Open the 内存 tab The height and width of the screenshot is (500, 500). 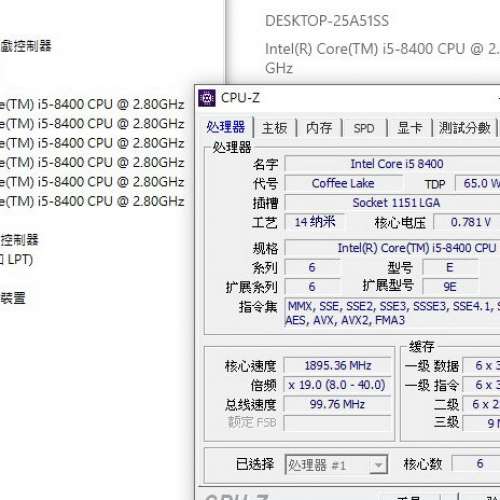[319, 128]
